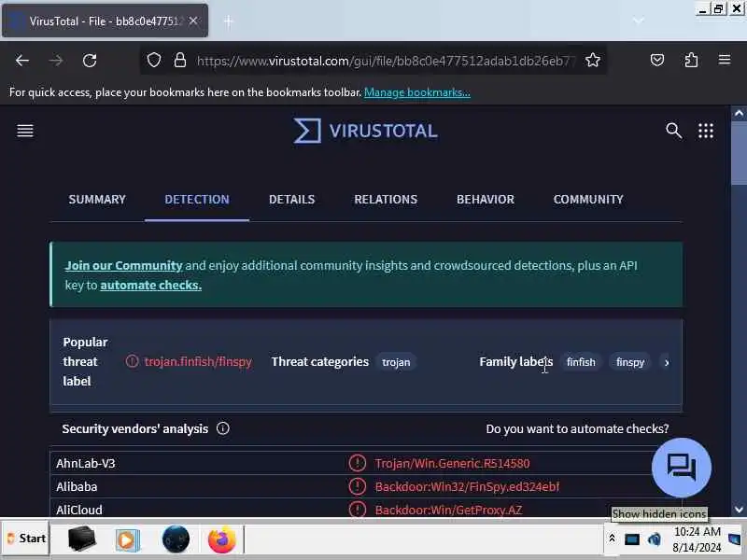
Task: Click the AliCloud detection alert icon
Action: pyautogui.click(x=358, y=510)
